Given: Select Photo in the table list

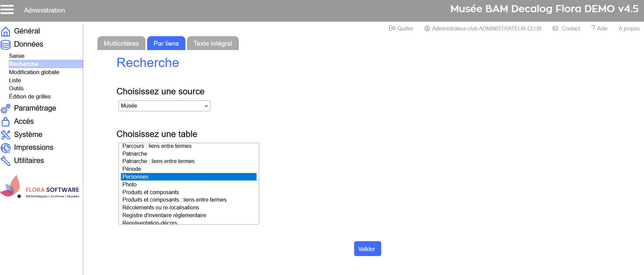Looking at the screenshot, I should point(130,185).
